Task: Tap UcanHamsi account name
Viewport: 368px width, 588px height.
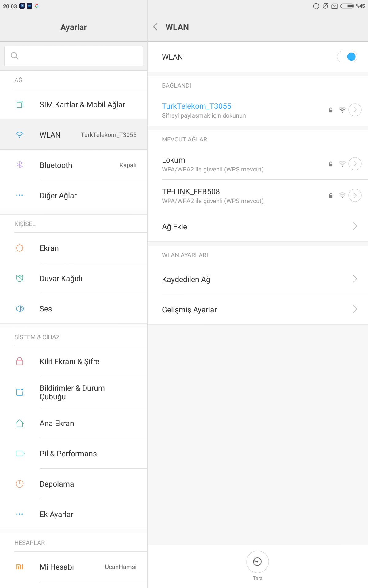Action: pos(121,567)
